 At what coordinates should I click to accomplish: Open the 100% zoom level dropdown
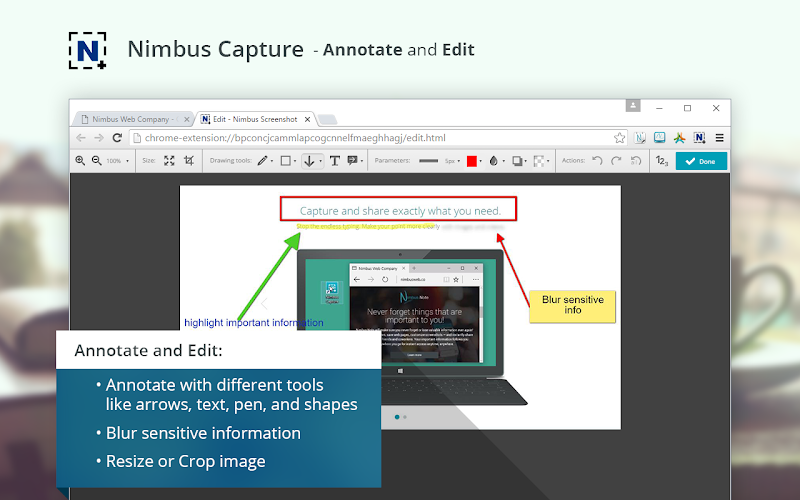click(118, 161)
